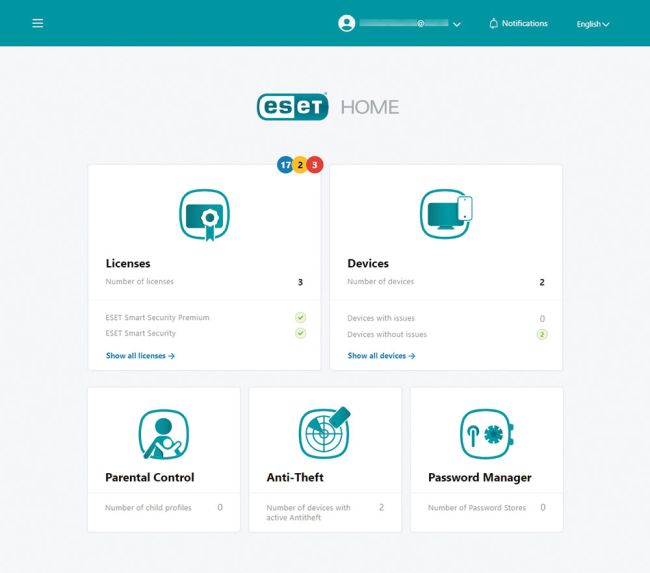The height and width of the screenshot is (573, 650).
Task: Open the Password Manager card title
Action: [x=480, y=478]
